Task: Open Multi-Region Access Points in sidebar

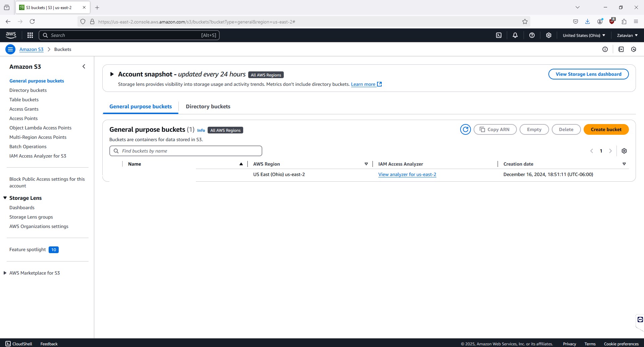Action: [38, 137]
